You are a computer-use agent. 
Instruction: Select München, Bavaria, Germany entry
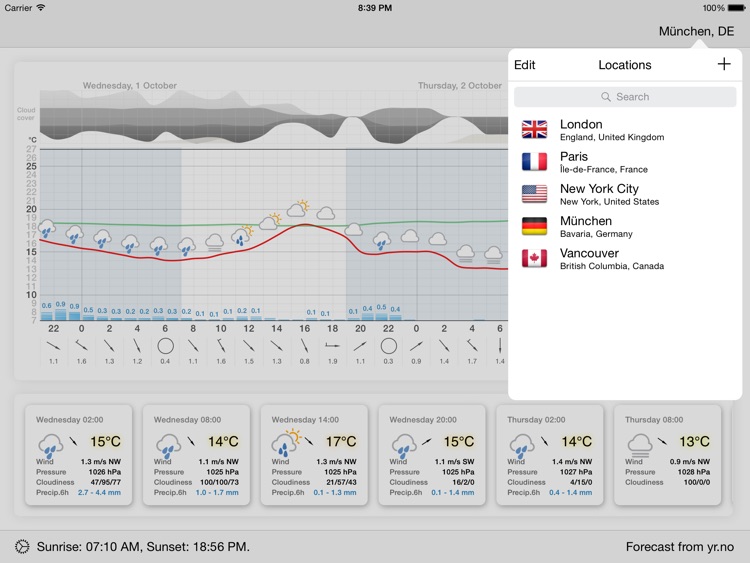pos(625,226)
